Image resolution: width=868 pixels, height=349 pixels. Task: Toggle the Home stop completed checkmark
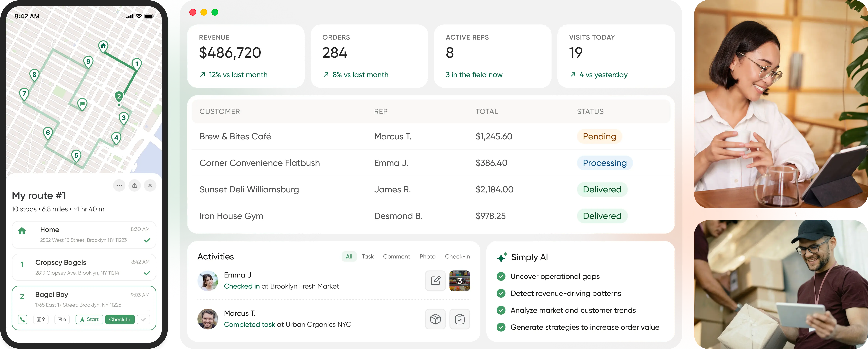(x=147, y=240)
